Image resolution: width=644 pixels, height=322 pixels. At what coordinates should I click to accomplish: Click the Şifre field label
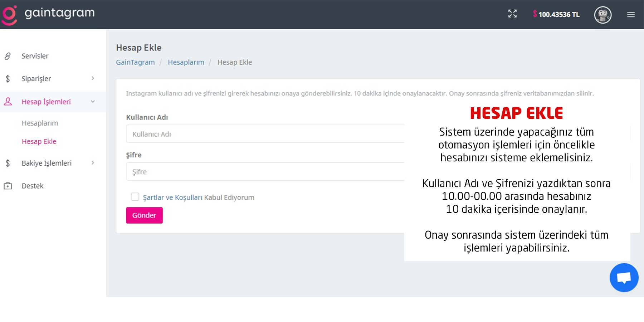pos(134,155)
